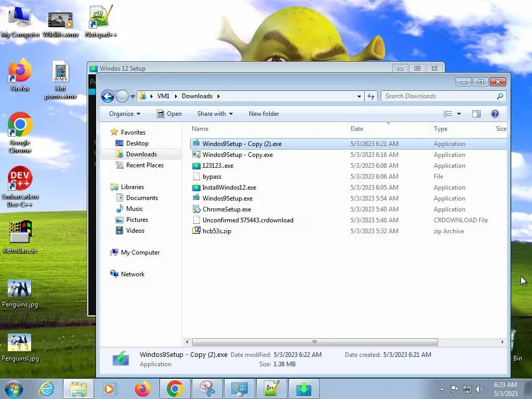Viewport: 532px width, 399px height.
Task: Select the Embarcadero Dev-C++ desktop icon
Action: (20, 187)
